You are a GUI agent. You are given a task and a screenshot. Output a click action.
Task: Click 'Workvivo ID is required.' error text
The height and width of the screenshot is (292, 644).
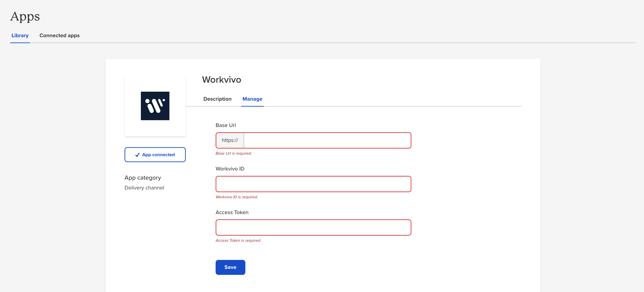[237, 197]
